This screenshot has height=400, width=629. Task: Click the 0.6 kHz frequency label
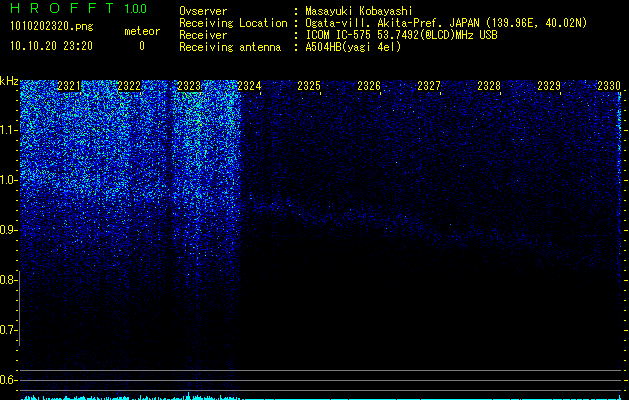[8, 380]
